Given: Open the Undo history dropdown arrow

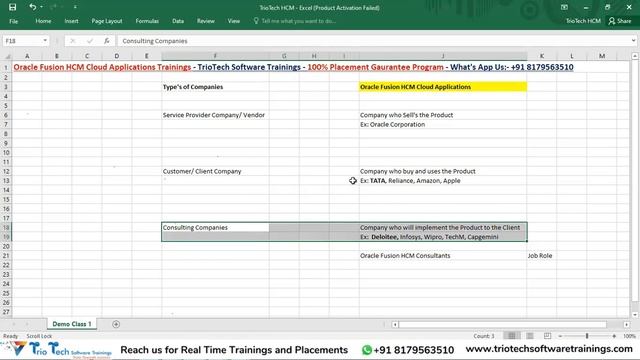Looking at the screenshot, I should pyautogui.click(x=41, y=7).
